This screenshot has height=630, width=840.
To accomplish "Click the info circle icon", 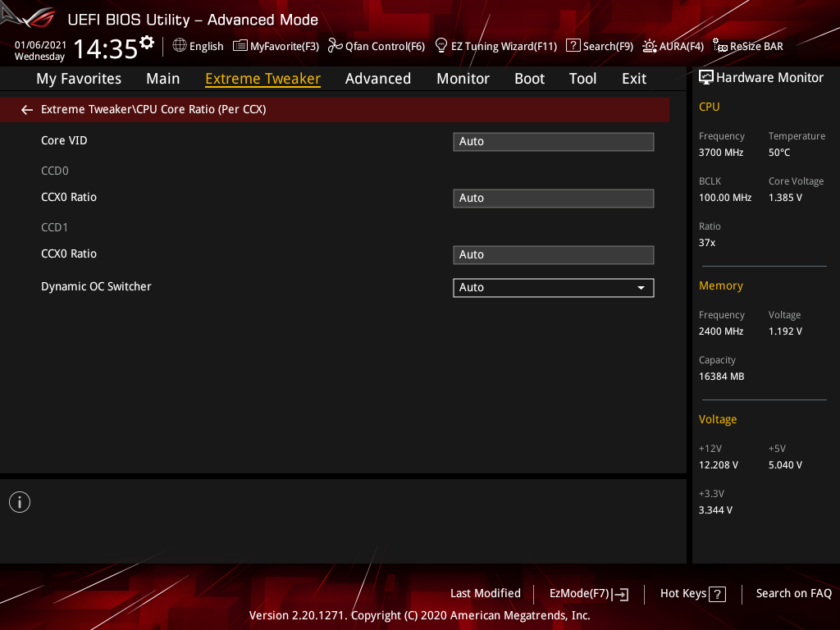I will 20,502.
